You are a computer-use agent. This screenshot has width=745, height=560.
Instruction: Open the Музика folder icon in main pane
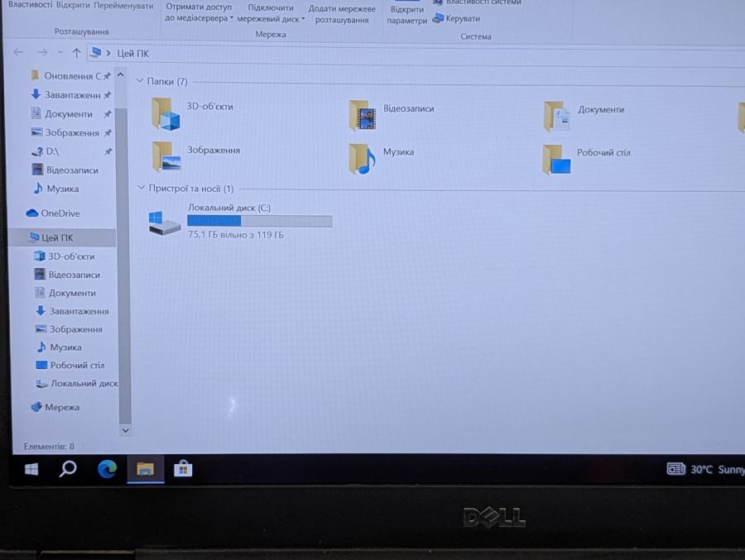pos(362,159)
